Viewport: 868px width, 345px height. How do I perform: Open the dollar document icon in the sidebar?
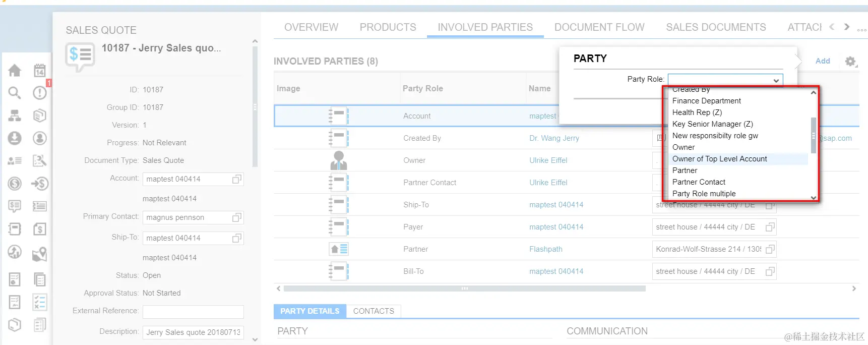[40, 229]
